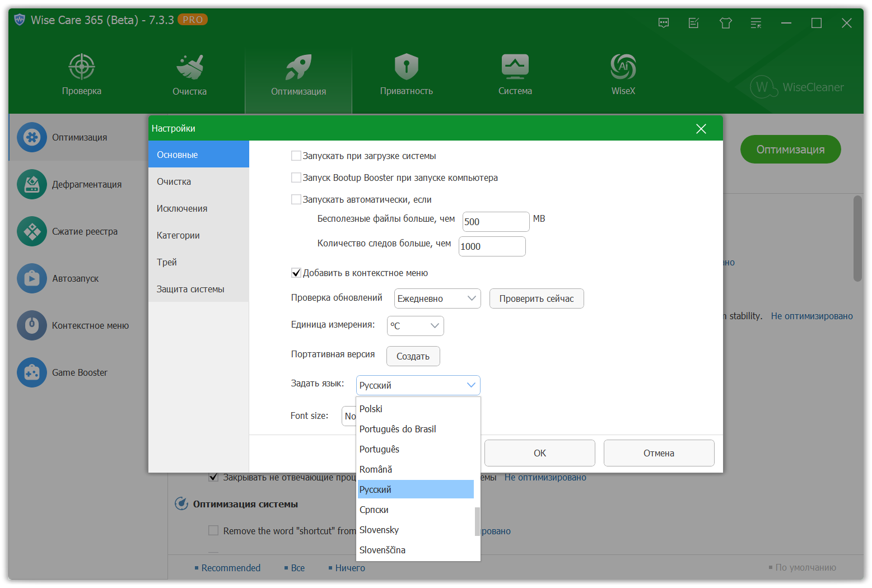
Task: Enable Запускать при загрузке системы checkbox
Action: [x=296, y=156]
